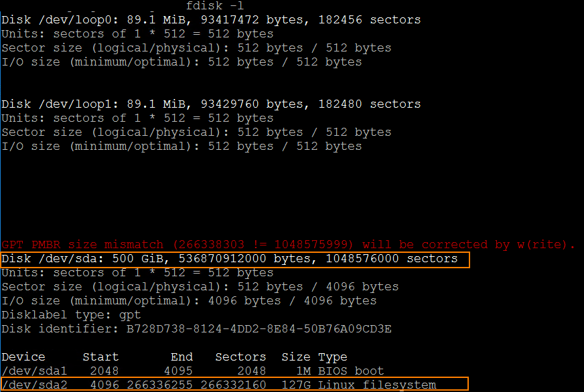
Task: Select the highlighted Disk /dev/sda 500 GiB line
Action: (x=235, y=260)
